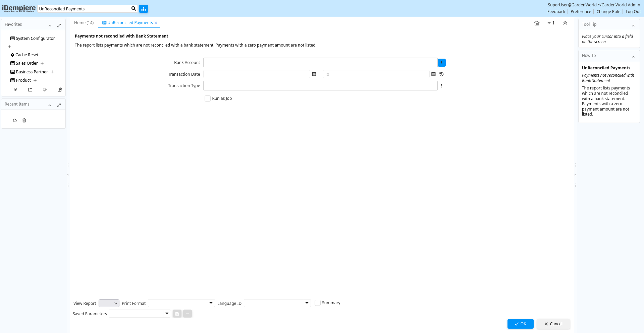Add new folder in Favorites
The height and width of the screenshot is (333, 644).
[x=30, y=90]
